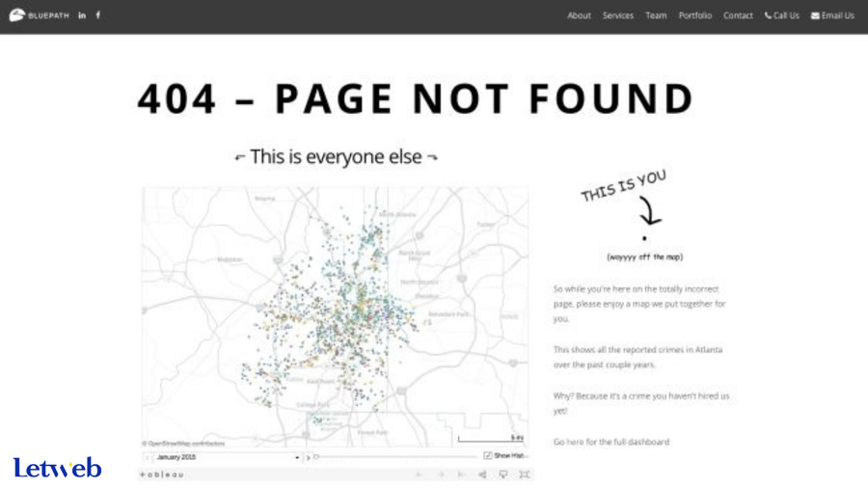Click the Call Us link
Screen dimensions: 868x489
[781, 15]
